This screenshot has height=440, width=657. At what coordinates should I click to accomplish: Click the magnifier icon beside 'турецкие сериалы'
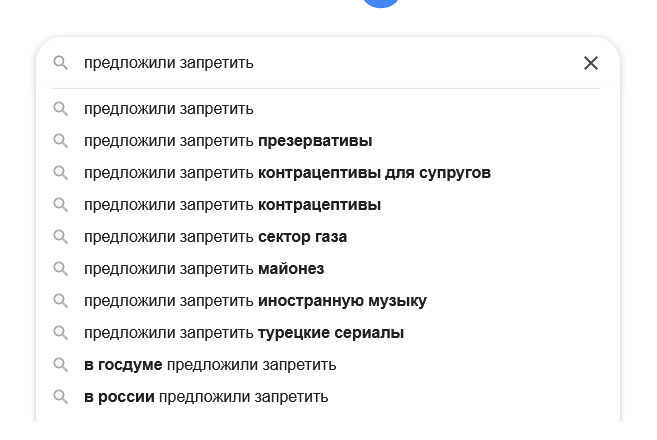[61, 333]
